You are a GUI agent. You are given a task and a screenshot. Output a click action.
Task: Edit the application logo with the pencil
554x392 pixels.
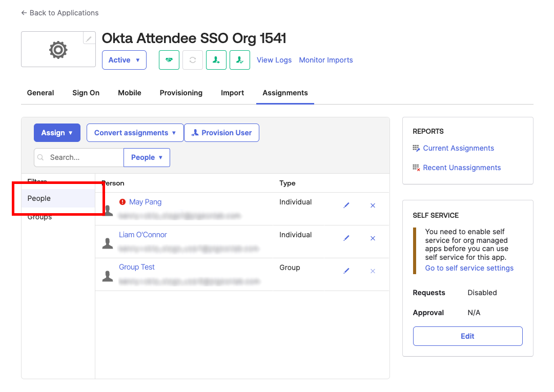89,38
